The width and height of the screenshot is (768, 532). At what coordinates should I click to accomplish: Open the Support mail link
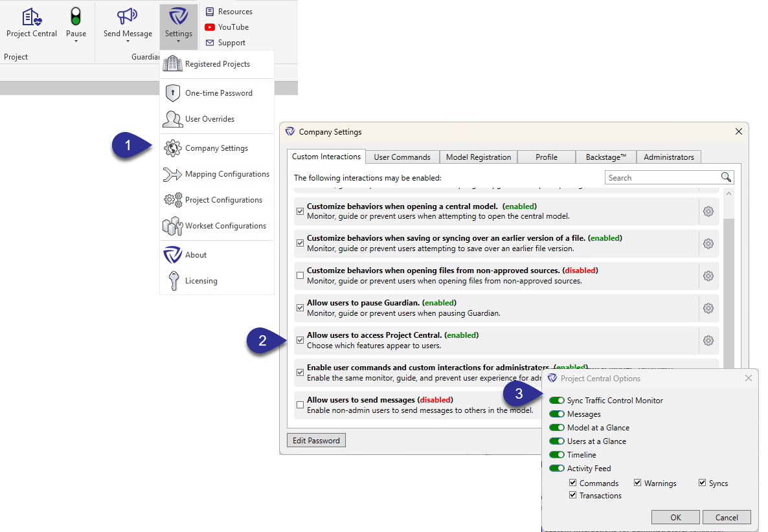(225, 43)
